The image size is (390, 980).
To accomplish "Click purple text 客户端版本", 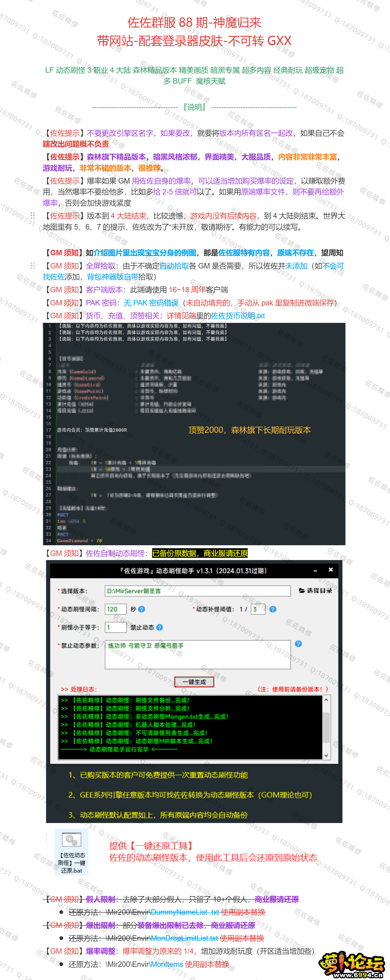I will click(x=104, y=290).
